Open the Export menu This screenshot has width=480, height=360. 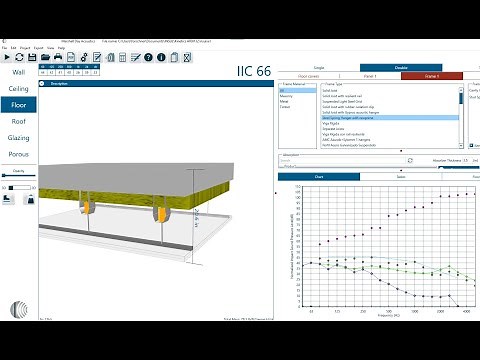39,48
